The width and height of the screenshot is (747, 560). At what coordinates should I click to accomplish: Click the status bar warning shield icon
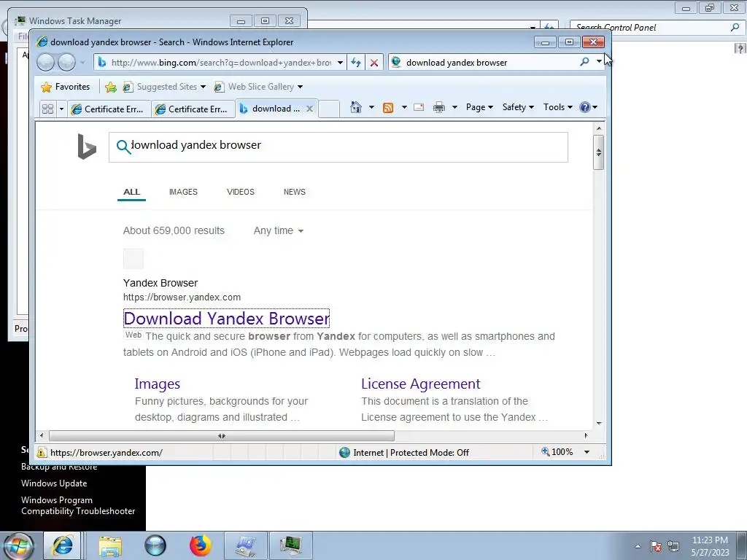[x=42, y=452]
